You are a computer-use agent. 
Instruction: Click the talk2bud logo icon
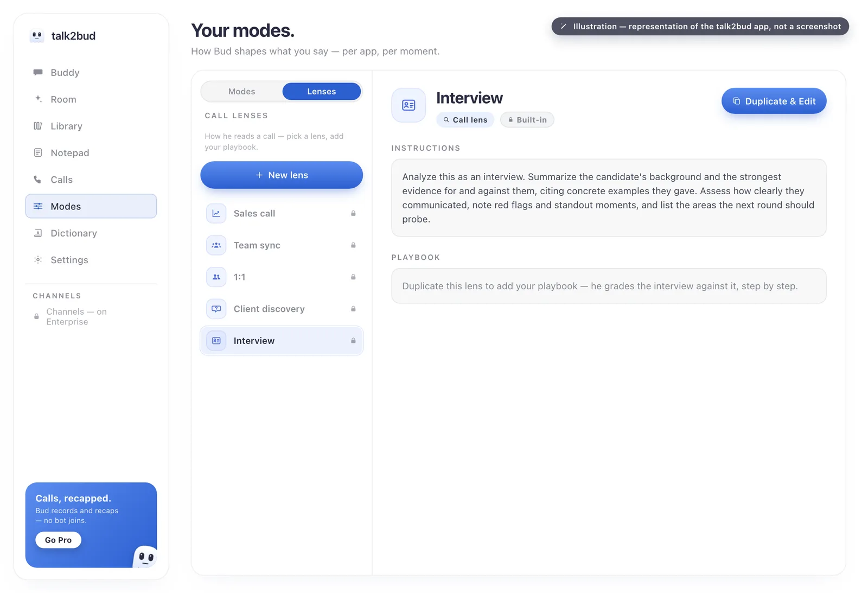tap(37, 36)
